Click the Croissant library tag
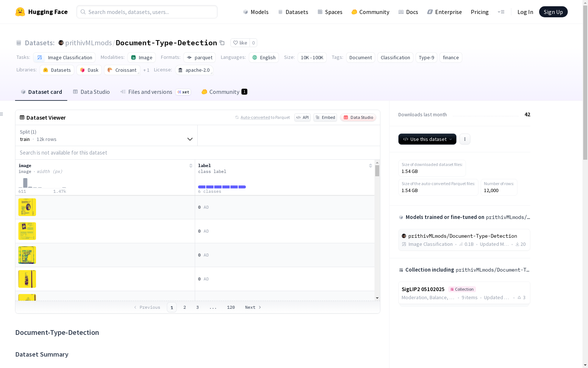The width and height of the screenshot is (588, 368). pyautogui.click(x=122, y=70)
